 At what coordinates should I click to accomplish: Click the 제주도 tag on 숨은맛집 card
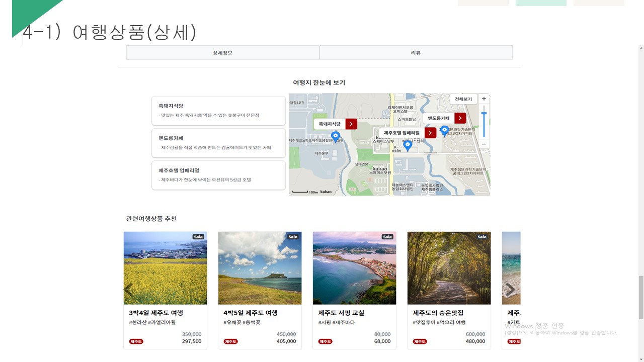(x=420, y=341)
